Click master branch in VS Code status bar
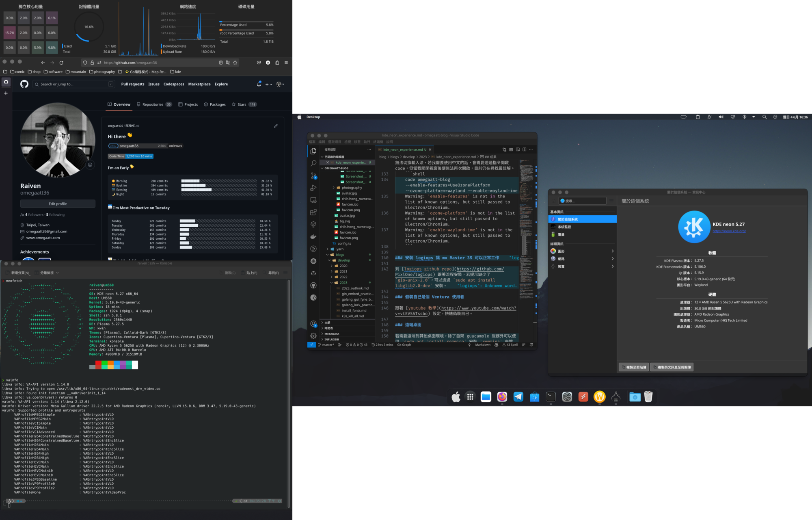 pos(326,344)
